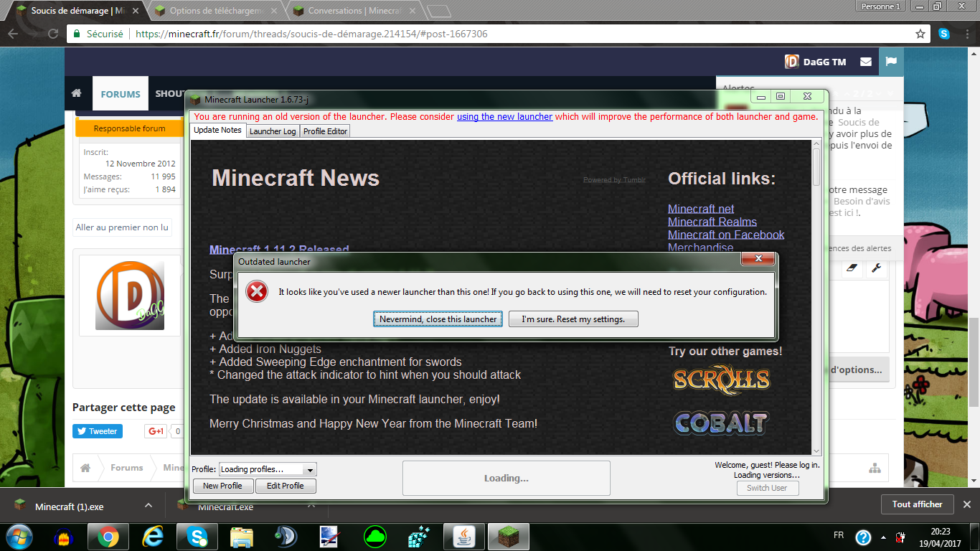Click the taskbar help question mark icon
This screenshot has width=980, height=551.
tap(863, 537)
